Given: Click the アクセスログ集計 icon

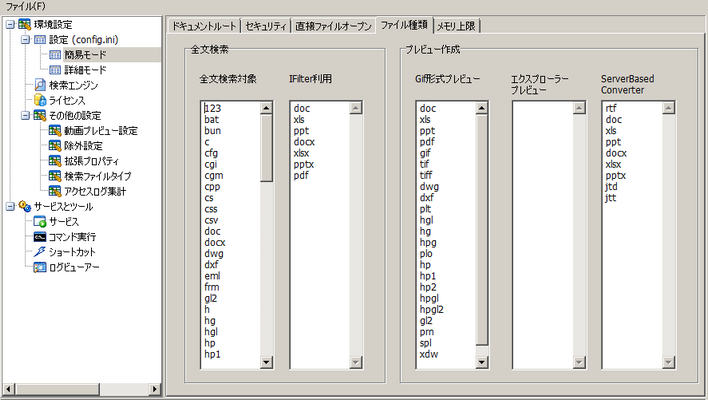Looking at the screenshot, I should (55, 191).
